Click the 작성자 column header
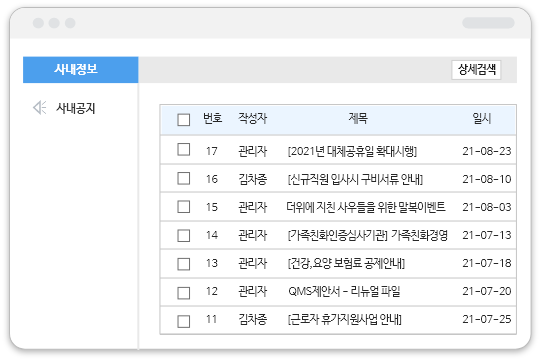This screenshot has height=361, width=541. (253, 118)
